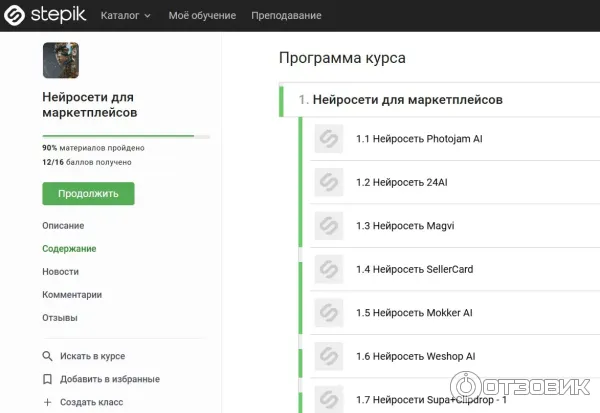Image resolution: width=600 pixels, height=413 pixels.
Task: Open the Преподавание section
Action: [286, 16]
